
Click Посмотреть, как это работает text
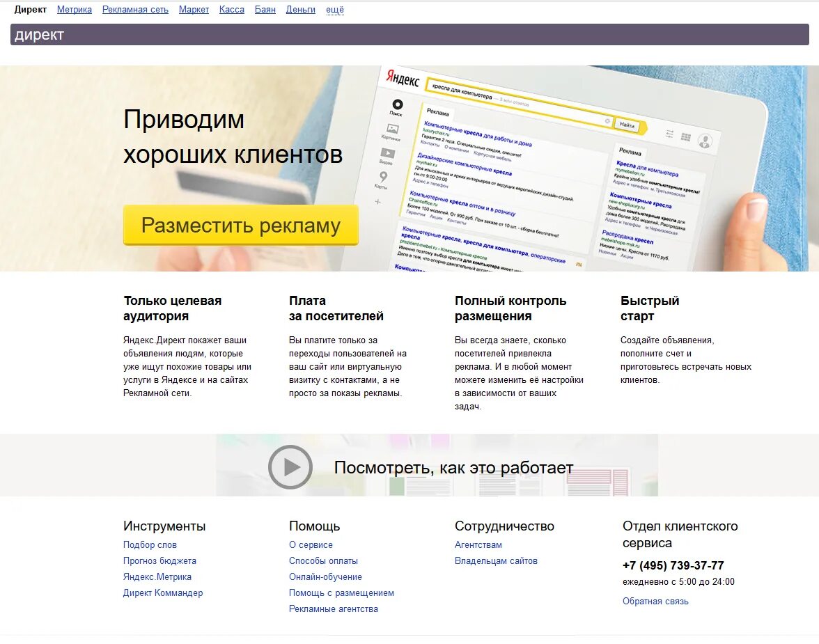(454, 467)
